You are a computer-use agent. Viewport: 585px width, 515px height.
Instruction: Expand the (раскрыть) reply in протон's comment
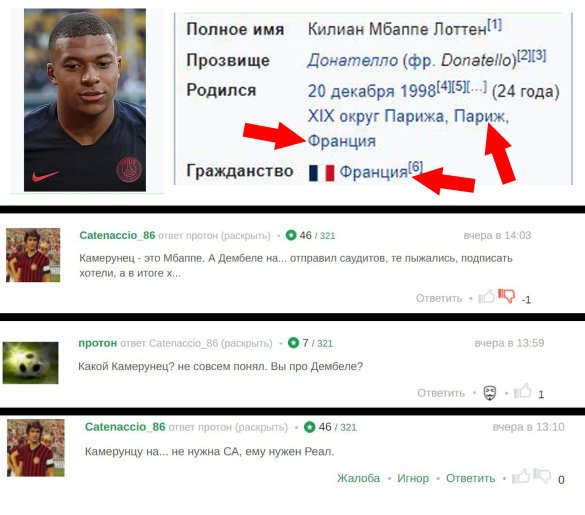coord(247,343)
